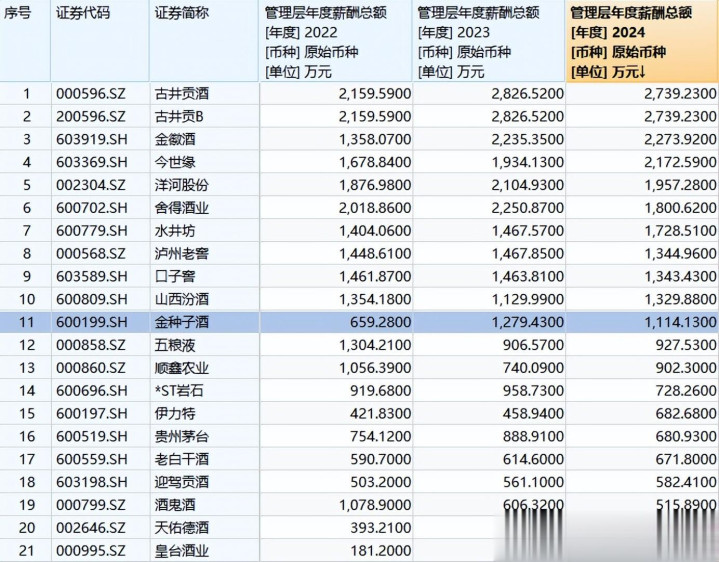
Task: Select stock code 000995.SZ
Action: coord(91,551)
